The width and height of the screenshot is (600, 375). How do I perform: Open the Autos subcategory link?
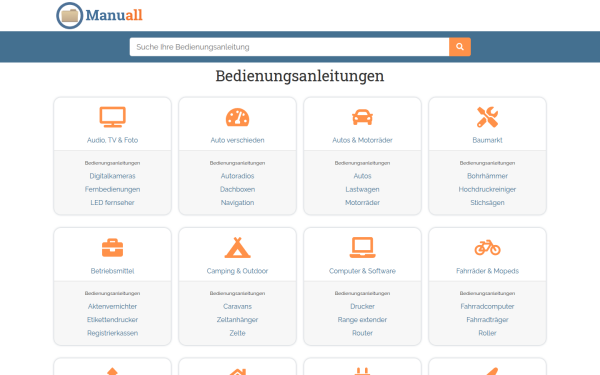pyautogui.click(x=362, y=176)
